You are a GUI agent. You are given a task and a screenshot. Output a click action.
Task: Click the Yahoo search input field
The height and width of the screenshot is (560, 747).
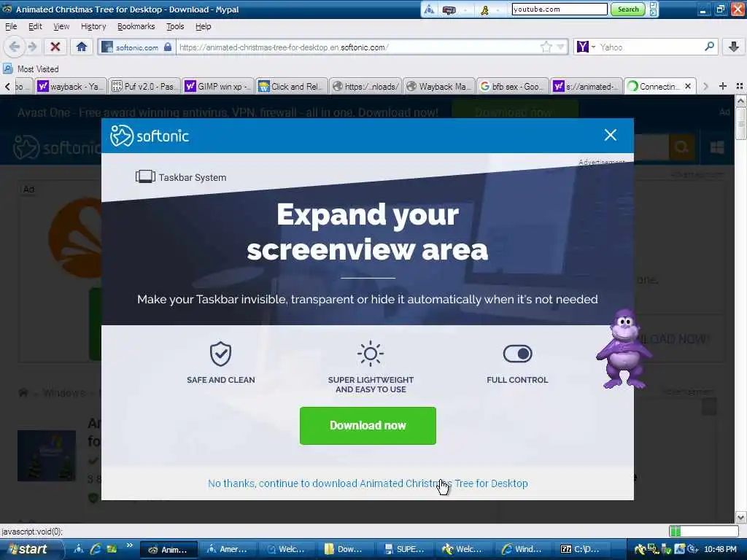pyautogui.click(x=650, y=47)
